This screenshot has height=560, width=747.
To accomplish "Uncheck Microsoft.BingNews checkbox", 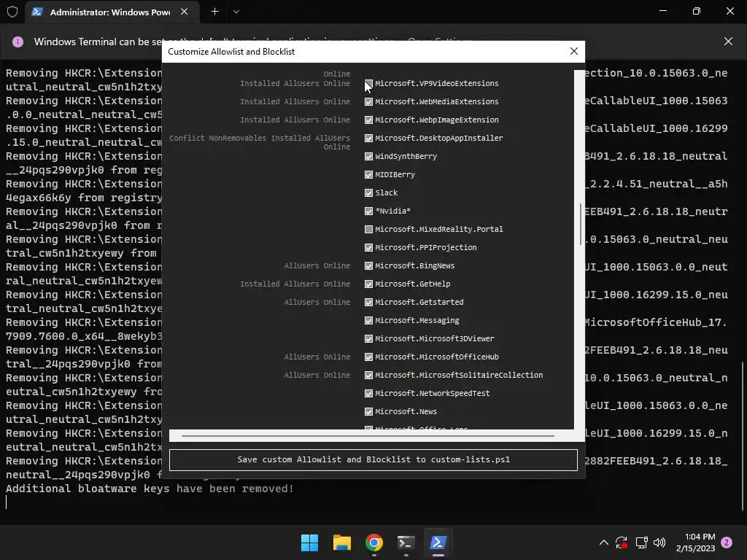I will click(368, 265).
